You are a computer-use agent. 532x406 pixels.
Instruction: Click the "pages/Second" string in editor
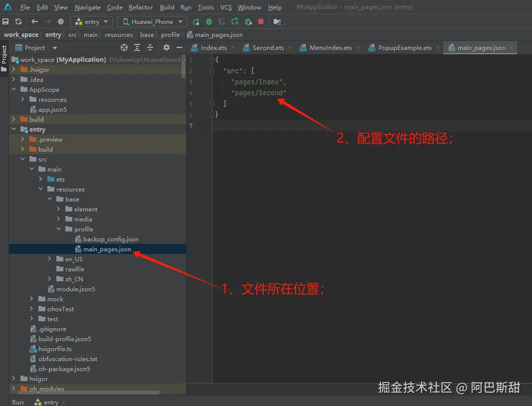click(259, 93)
